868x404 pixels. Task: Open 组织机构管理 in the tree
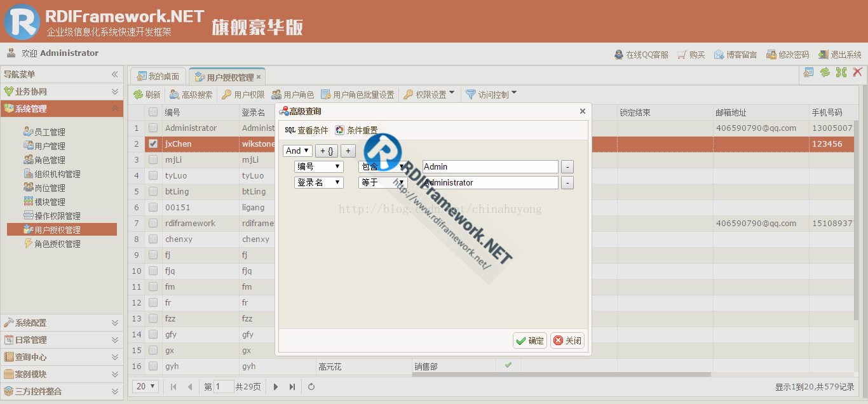pyautogui.click(x=57, y=174)
